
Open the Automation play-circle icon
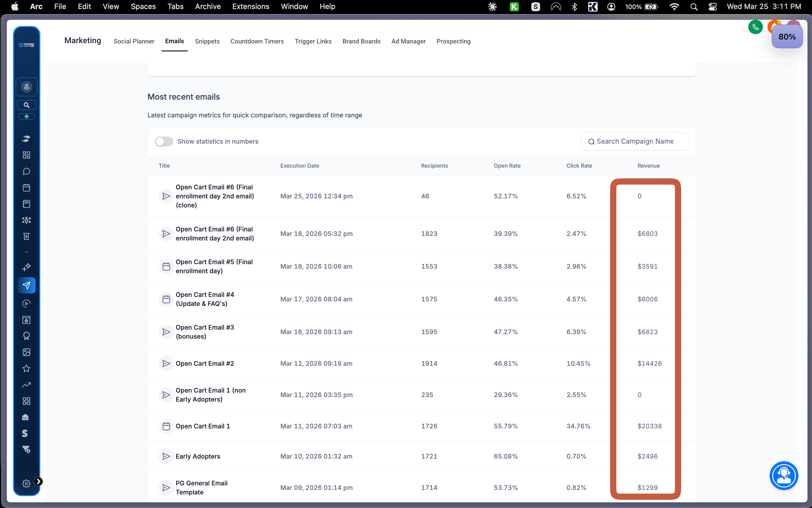[27, 304]
